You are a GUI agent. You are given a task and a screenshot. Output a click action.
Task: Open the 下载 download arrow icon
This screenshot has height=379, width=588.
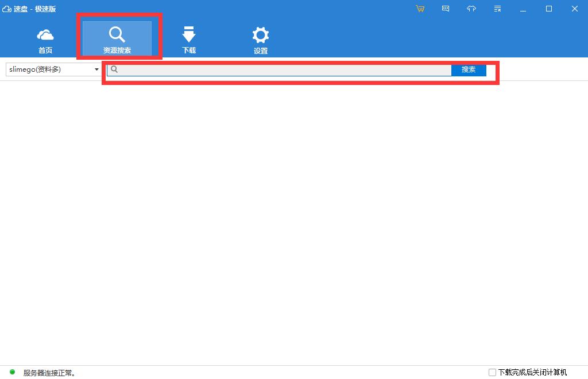pyautogui.click(x=189, y=40)
